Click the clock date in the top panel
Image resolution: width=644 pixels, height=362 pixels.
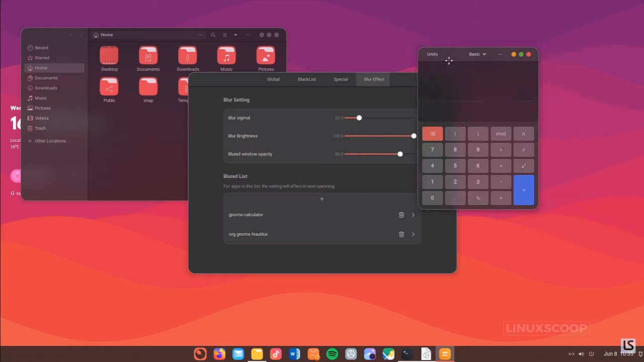point(618,354)
